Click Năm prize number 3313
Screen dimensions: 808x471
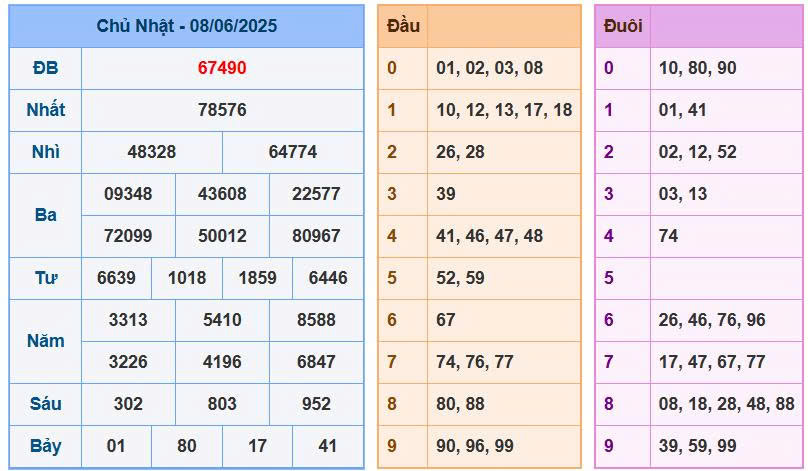(x=128, y=320)
